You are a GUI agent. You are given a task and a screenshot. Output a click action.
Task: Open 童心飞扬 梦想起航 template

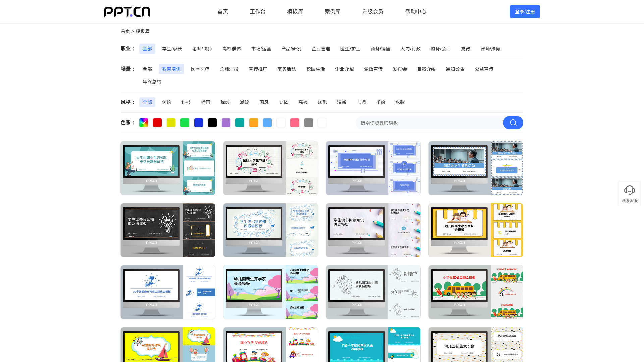[270, 345]
